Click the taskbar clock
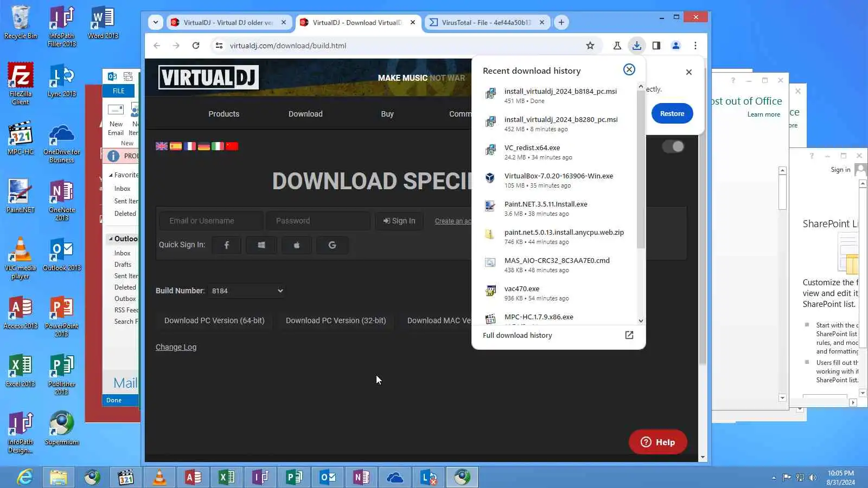Image resolution: width=868 pixels, height=488 pixels. pos(841,478)
